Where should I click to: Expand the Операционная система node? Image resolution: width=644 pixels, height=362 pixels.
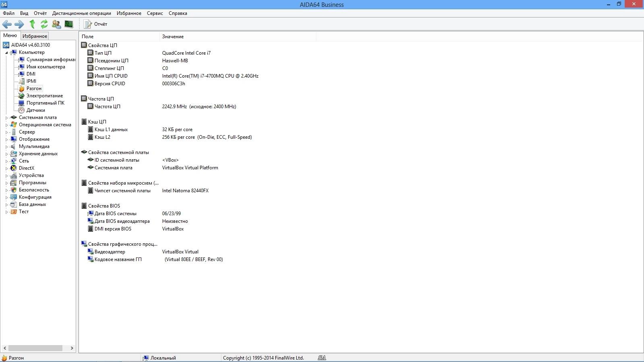6,125
